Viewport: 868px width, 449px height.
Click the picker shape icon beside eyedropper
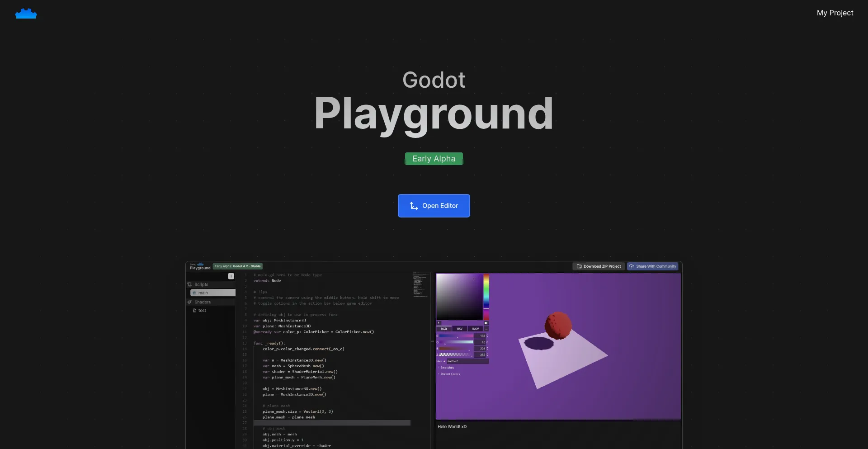point(486,323)
